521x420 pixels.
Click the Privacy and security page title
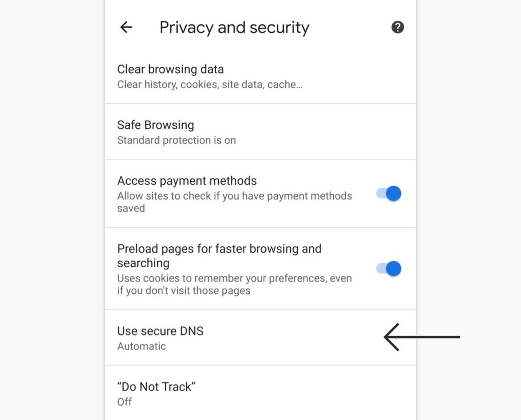[234, 27]
